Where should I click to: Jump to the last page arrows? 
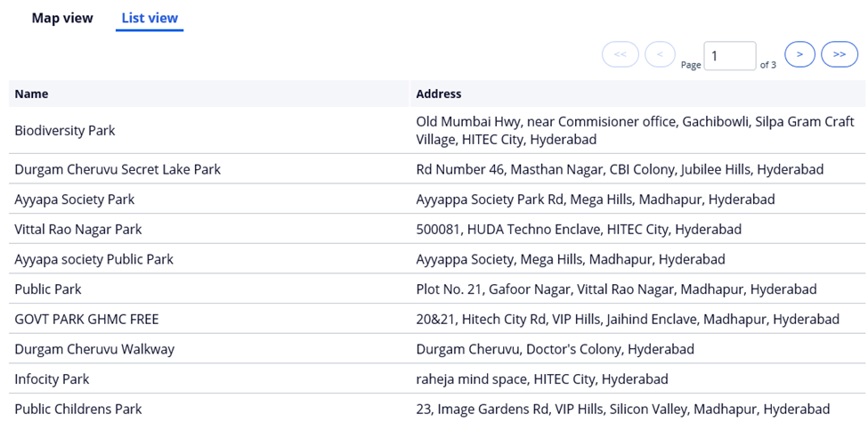click(840, 54)
